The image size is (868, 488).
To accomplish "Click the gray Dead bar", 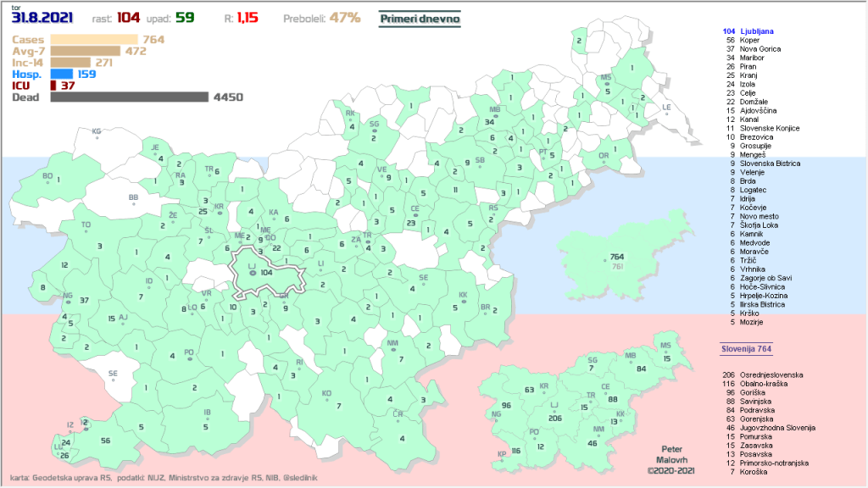I will click(129, 97).
